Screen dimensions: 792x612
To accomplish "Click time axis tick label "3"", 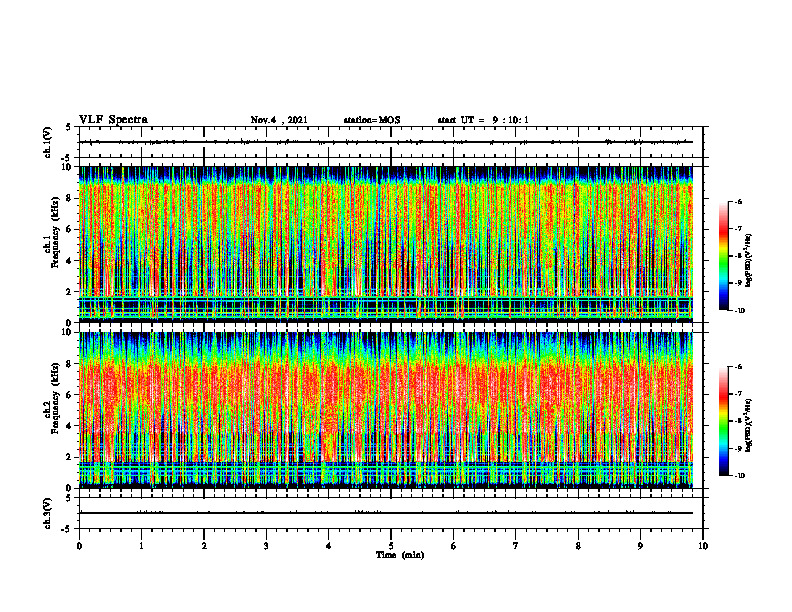I will pos(266,546).
